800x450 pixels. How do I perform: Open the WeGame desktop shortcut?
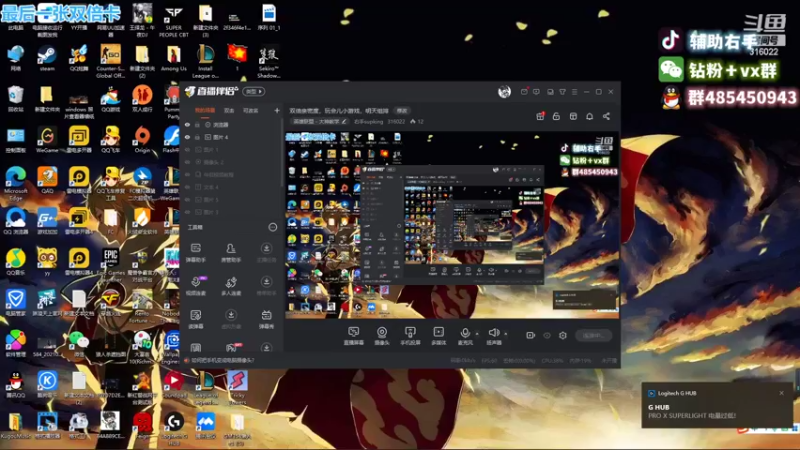[x=47, y=140]
